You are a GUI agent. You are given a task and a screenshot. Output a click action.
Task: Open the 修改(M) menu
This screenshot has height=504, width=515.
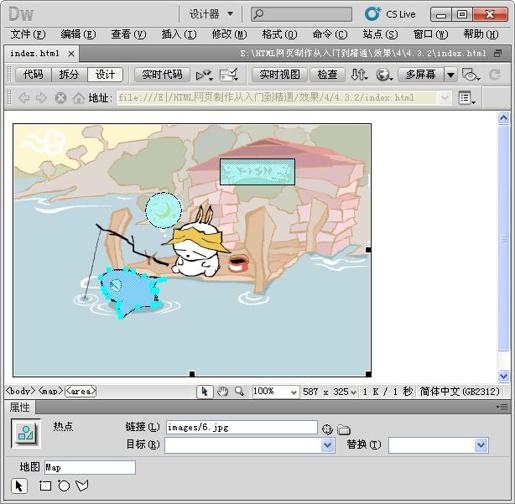[229, 34]
